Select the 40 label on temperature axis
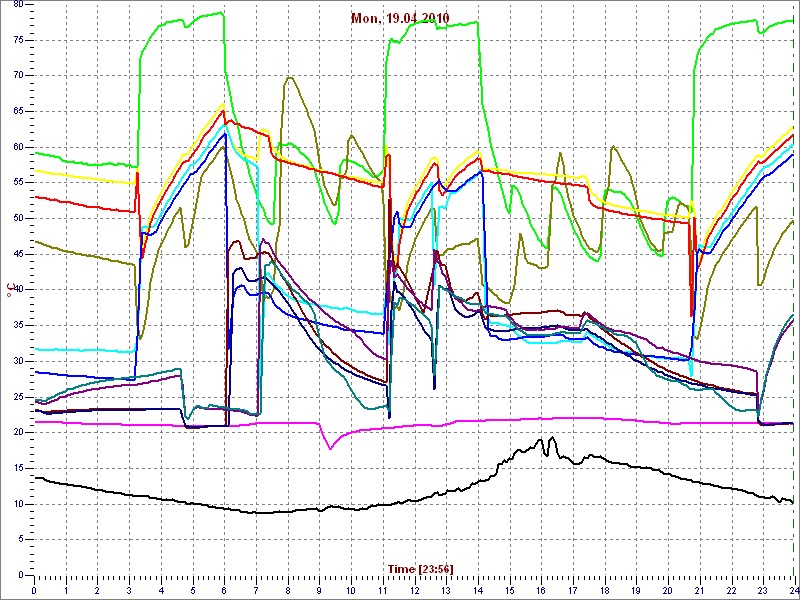The image size is (800, 600). [17, 290]
